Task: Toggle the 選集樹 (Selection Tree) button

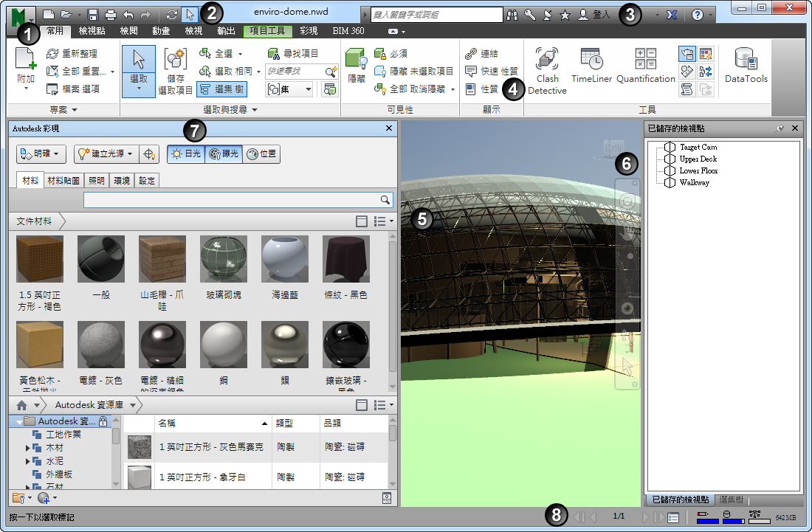Action: point(221,89)
